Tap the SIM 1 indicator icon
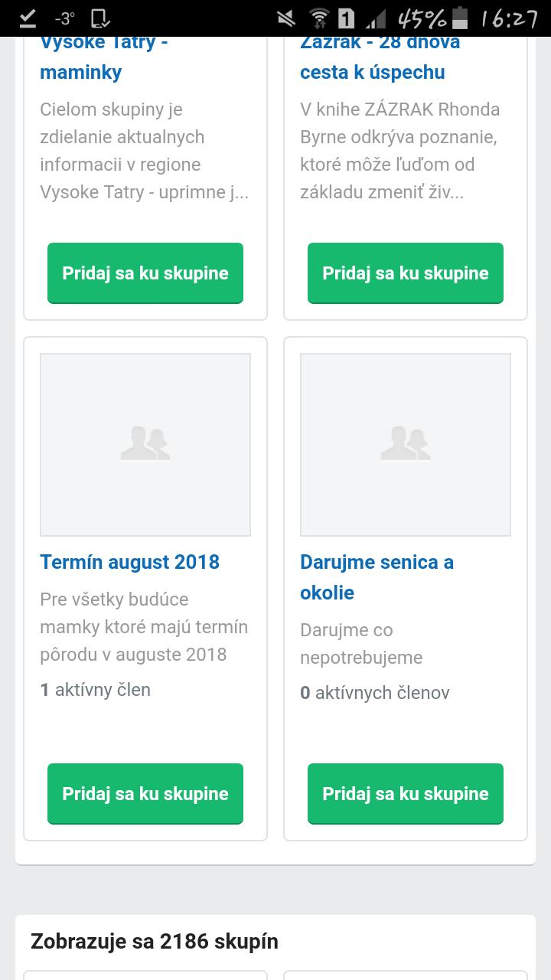This screenshot has width=551, height=980. 346,18
